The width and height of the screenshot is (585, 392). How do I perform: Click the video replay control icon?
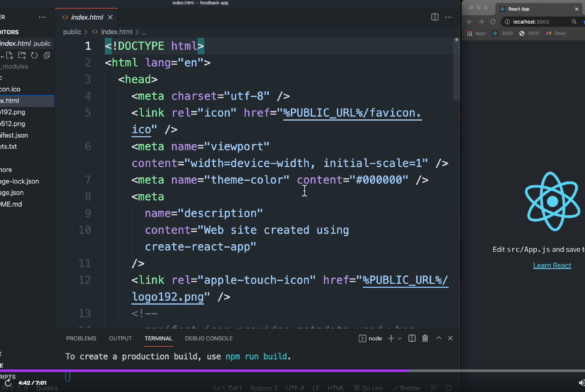pos(8,383)
